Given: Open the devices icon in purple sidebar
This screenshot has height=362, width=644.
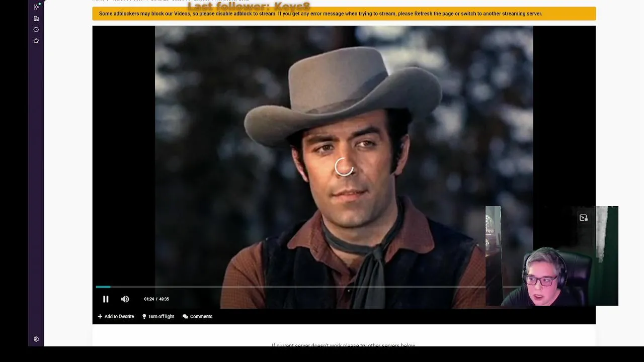Looking at the screenshot, I should point(36,18).
